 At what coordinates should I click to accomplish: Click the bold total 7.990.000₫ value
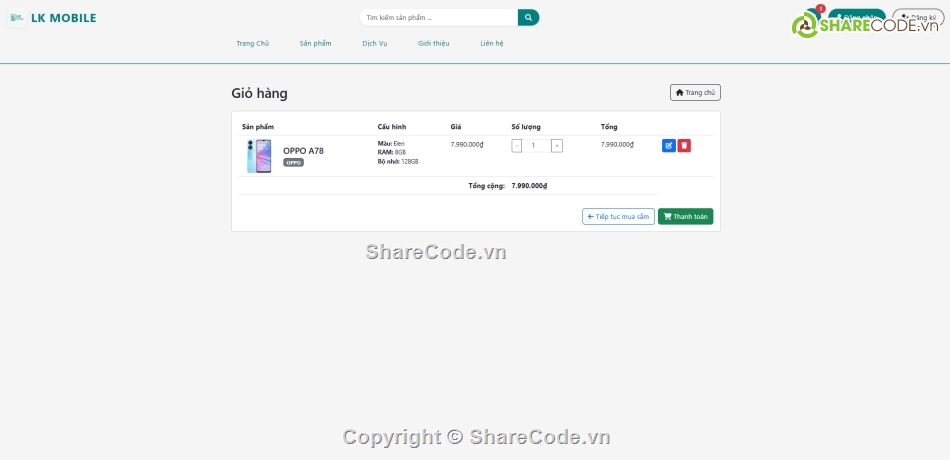tap(530, 186)
